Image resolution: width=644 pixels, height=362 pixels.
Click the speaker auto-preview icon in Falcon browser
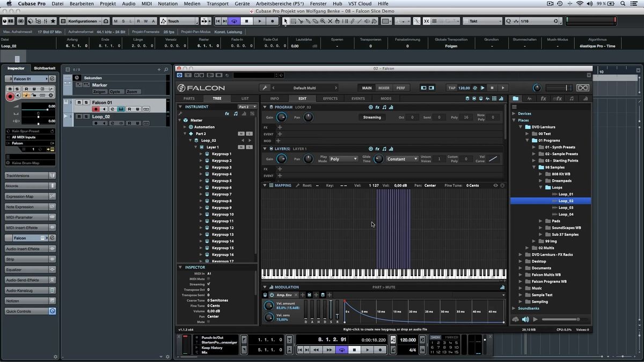coord(525,320)
